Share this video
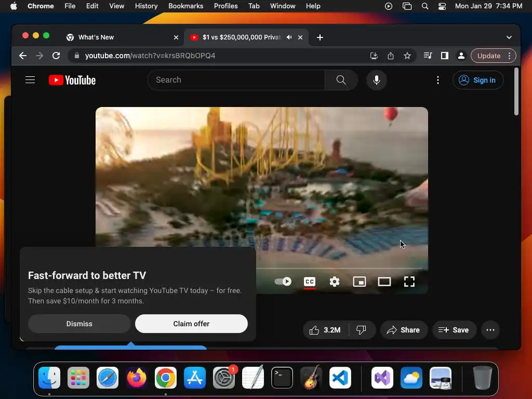 [403, 330]
